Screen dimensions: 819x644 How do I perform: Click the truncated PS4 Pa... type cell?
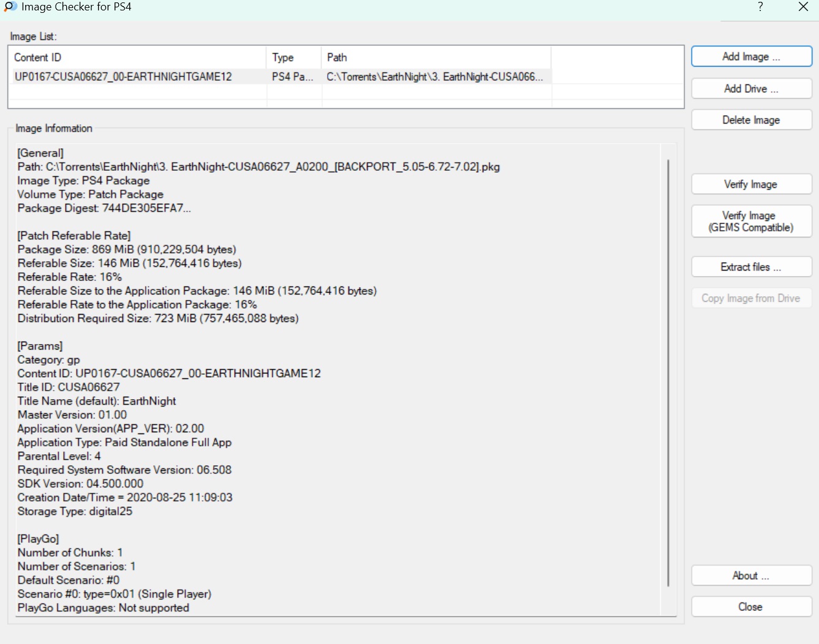(292, 77)
